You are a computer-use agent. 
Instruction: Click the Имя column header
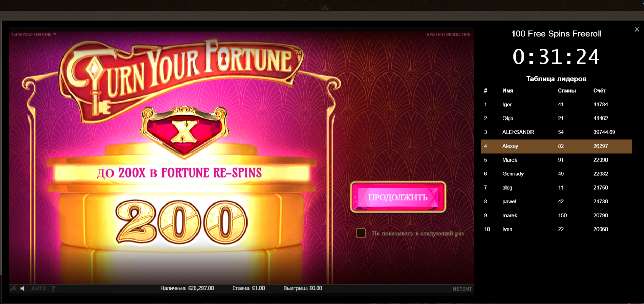[508, 90]
